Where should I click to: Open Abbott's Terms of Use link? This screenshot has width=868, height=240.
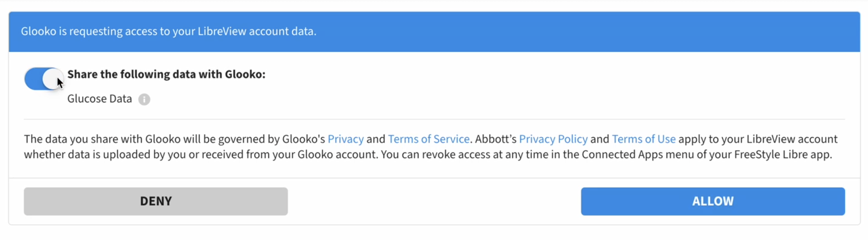pyautogui.click(x=644, y=139)
